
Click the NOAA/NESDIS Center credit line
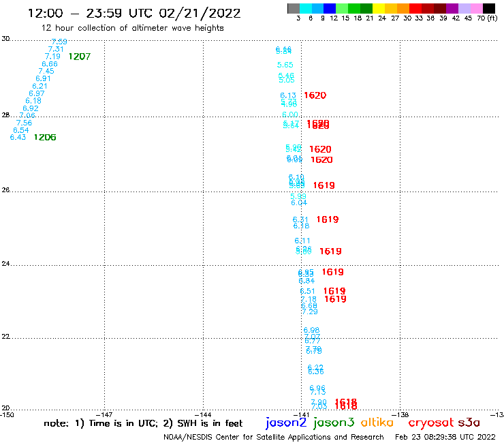(x=274, y=438)
